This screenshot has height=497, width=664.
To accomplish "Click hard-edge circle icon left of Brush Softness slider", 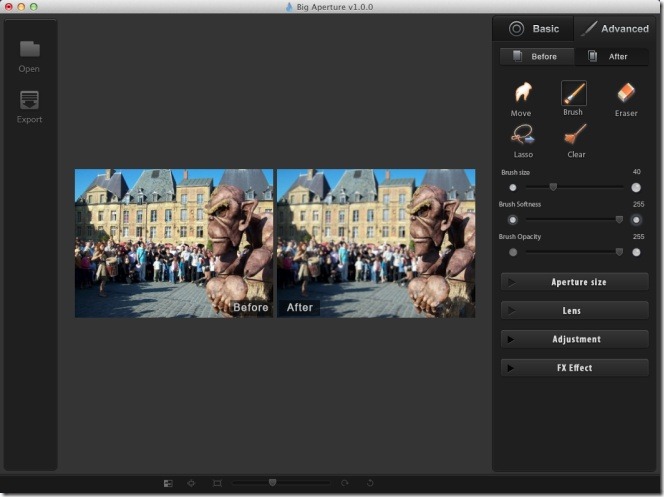I will click(512, 220).
